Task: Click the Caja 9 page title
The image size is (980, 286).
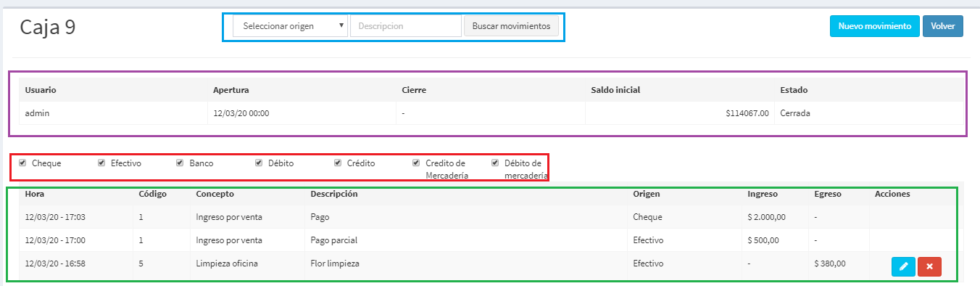Action: tap(48, 27)
